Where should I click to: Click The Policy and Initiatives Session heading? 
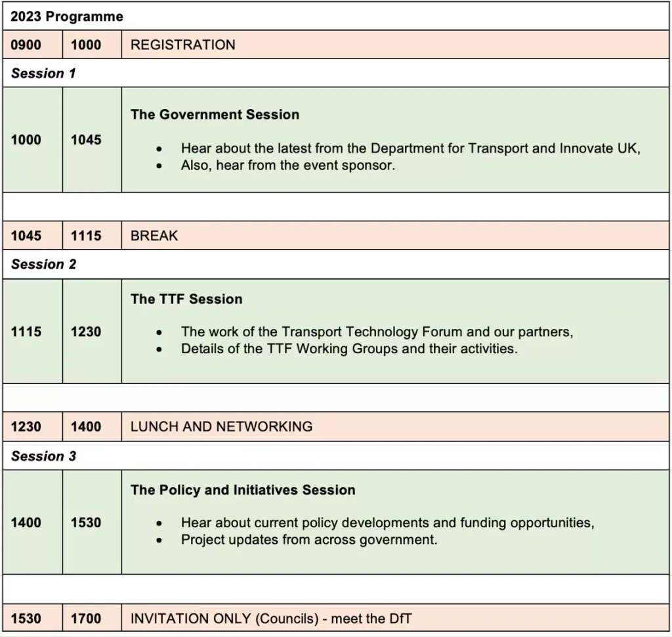[243, 490]
